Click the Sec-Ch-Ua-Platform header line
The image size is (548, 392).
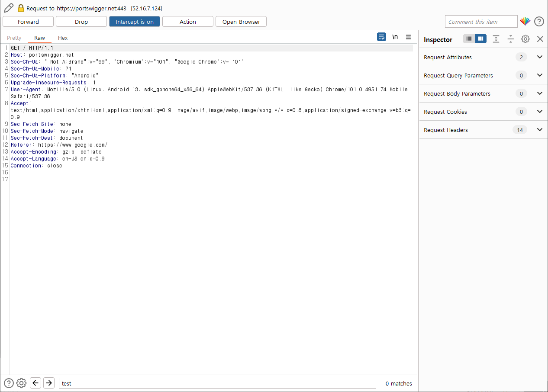pyautogui.click(x=55, y=76)
